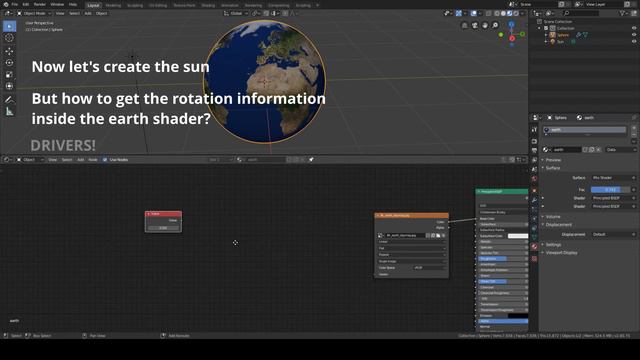This screenshot has width=640, height=360.
Task: Open the Tool properties tab
Action: click(534, 130)
